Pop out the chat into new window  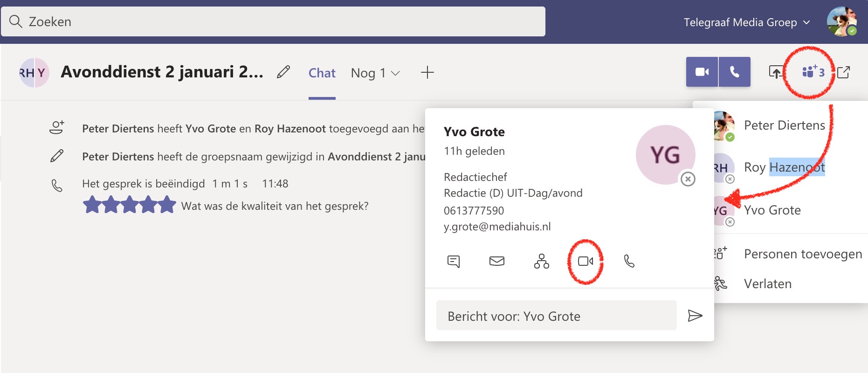point(843,72)
